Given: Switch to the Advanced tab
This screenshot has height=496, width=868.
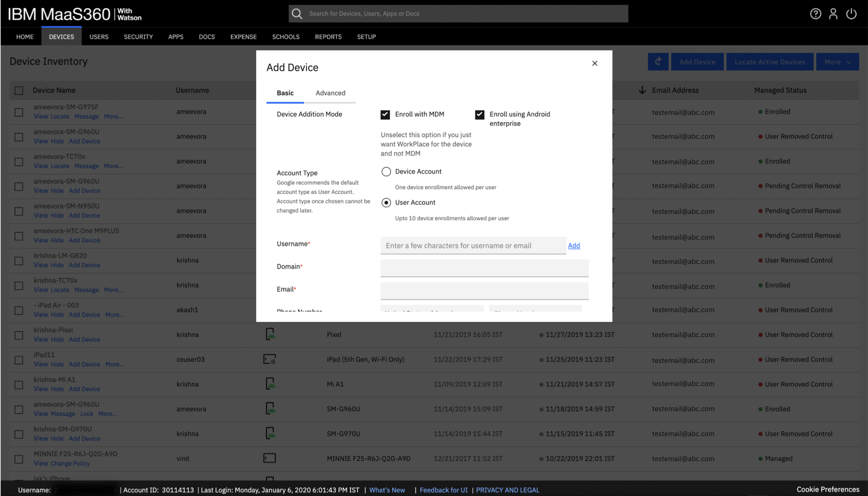Looking at the screenshot, I should pyautogui.click(x=330, y=93).
